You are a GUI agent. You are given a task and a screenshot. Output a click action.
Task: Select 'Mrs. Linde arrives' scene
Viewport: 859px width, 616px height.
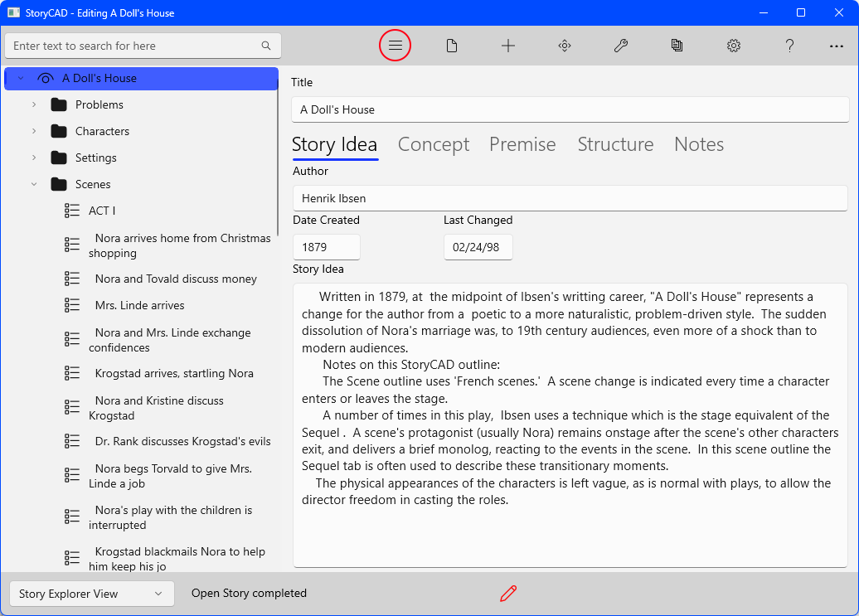click(x=139, y=305)
